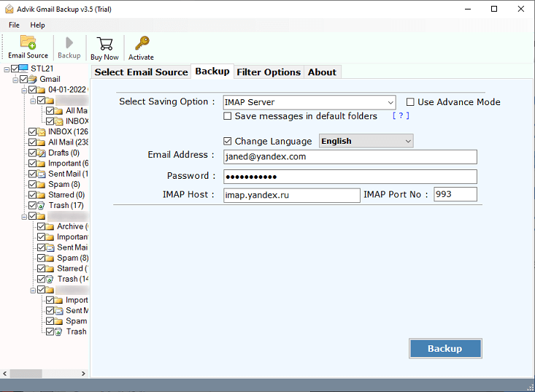Click right arrow of tree horizontal scrollbar
The height and width of the screenshot is (392, 535).
tap(83, 374)
